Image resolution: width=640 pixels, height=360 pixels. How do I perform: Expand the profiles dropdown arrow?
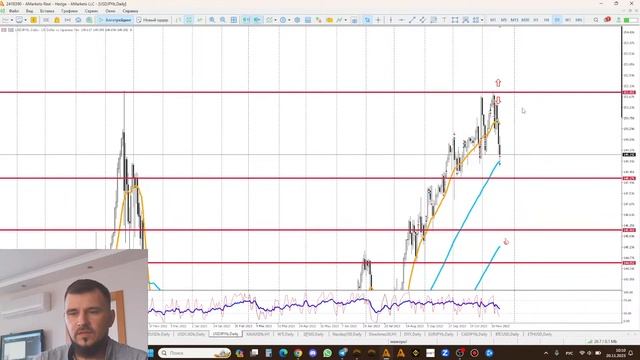tap(25, 20)
